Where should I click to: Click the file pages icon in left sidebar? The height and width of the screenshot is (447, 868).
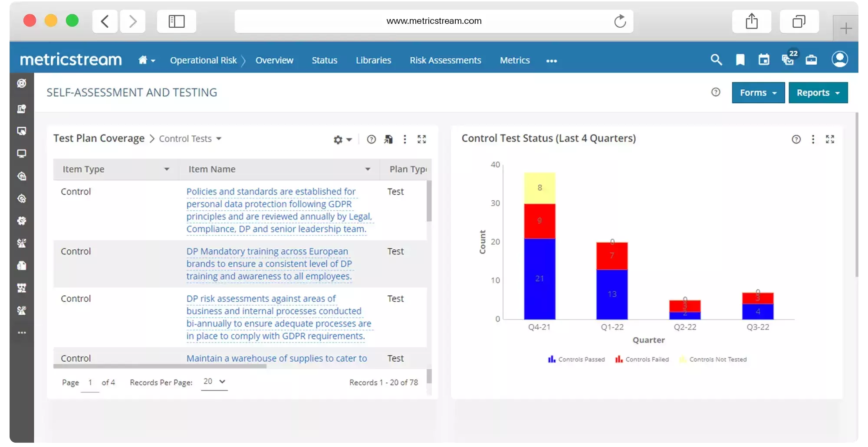pyautogui.click(x=22, y=265)
